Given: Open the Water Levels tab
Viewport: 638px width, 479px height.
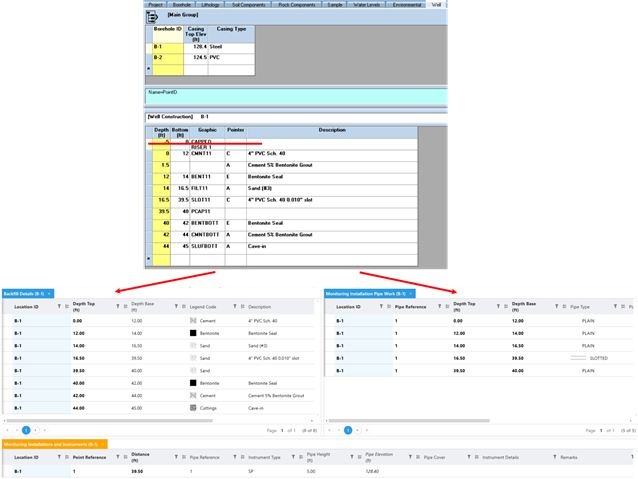Looking at the screenshot, I should 367,5.
